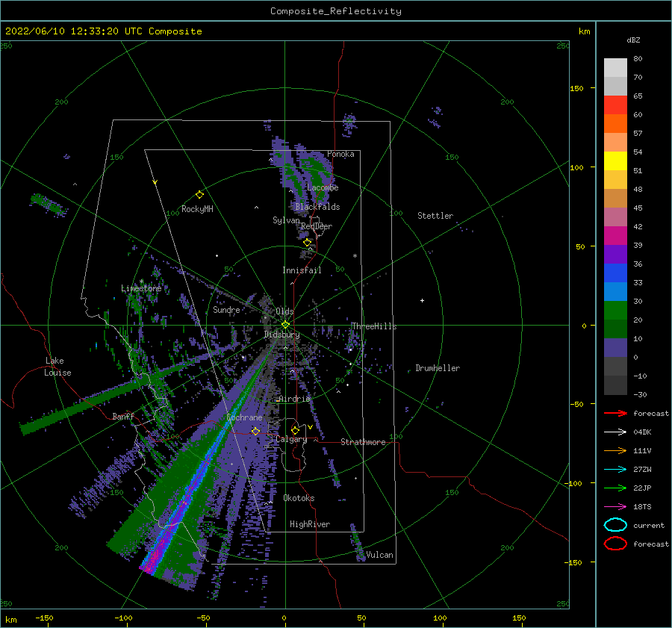The height and width of the screenshot is (628, 672).
Task: Click the yellow radar site marker near Olds
Action: 285,325
